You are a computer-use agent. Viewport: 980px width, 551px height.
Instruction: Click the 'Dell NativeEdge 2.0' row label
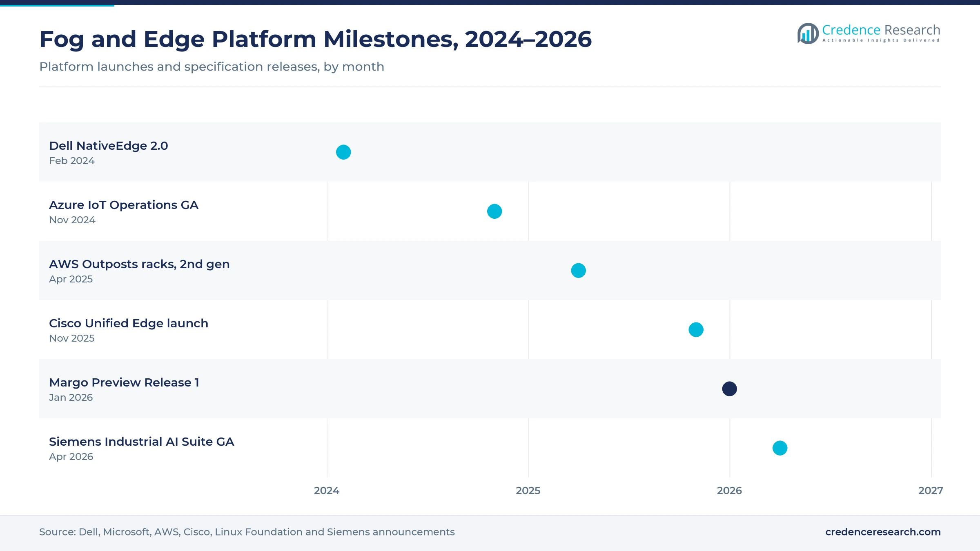pos(108,146)
